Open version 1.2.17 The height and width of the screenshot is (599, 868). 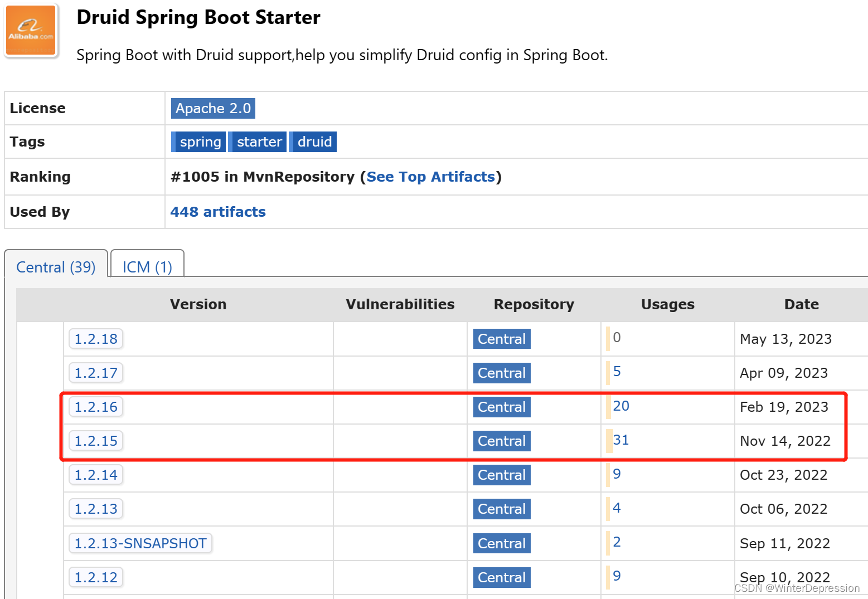pyautogui.click(x=96, y=373)
